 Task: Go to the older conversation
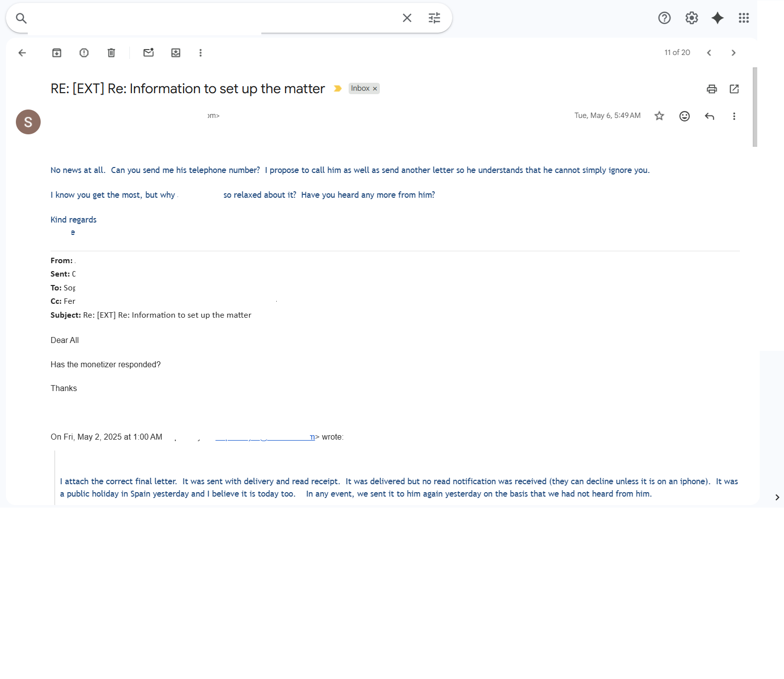pyautogui.click(x=733, y=53)
